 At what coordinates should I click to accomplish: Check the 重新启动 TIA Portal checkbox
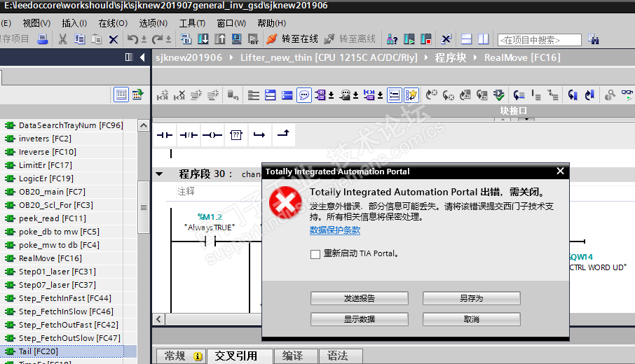tap(315, 254)
